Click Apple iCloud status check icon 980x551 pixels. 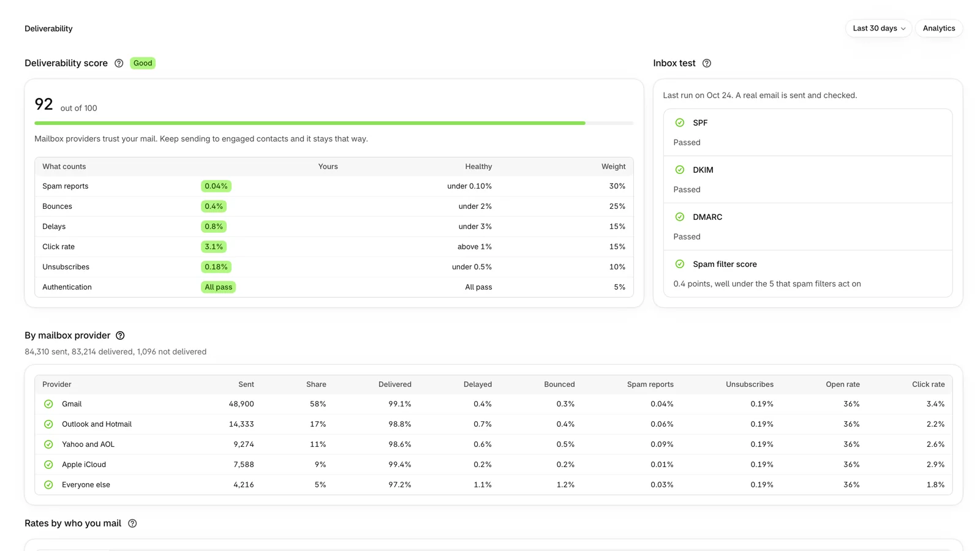(x=48, y=465)
